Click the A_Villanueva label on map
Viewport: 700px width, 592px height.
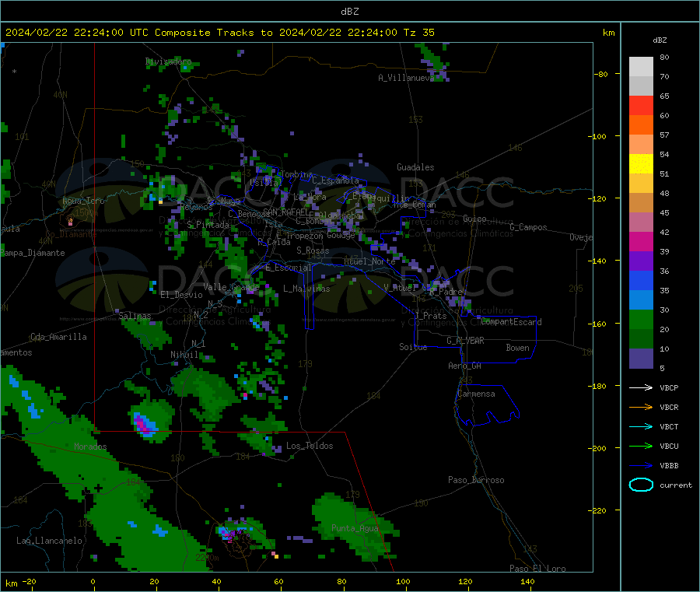[406, 78]
